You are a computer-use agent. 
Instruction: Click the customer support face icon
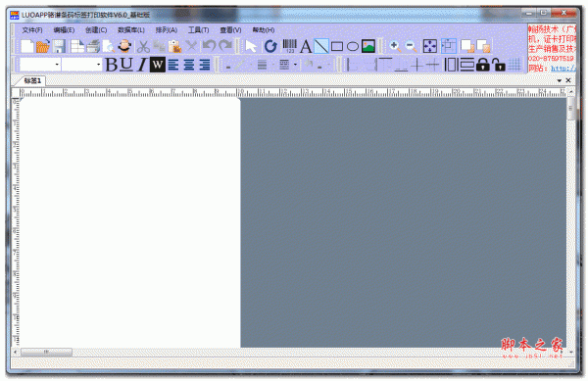124,46
